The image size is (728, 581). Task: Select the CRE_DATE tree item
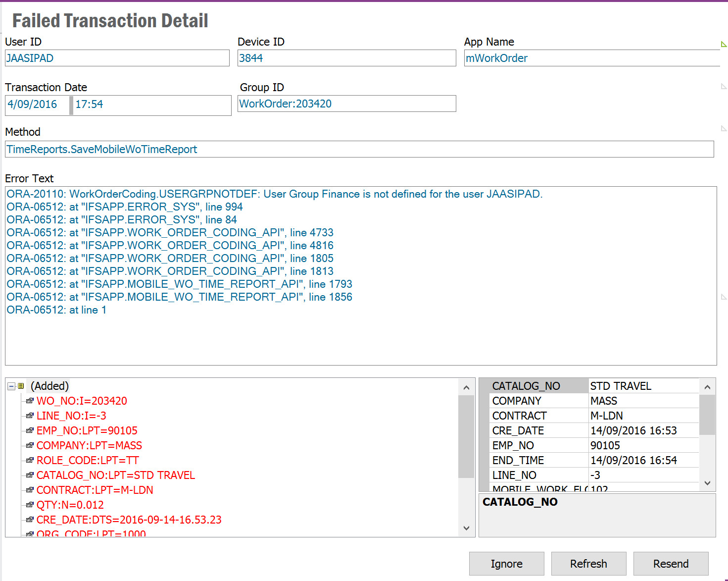(129, 520)
